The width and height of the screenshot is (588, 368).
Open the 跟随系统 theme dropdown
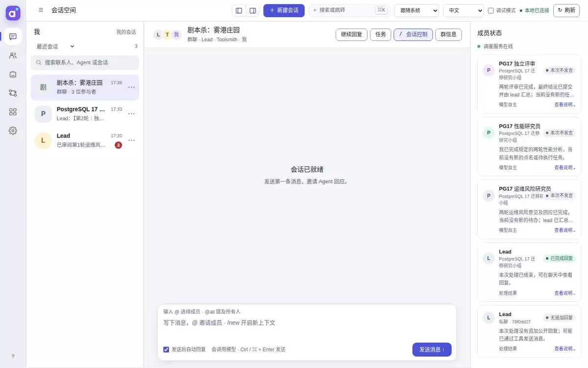coord(416,10)
